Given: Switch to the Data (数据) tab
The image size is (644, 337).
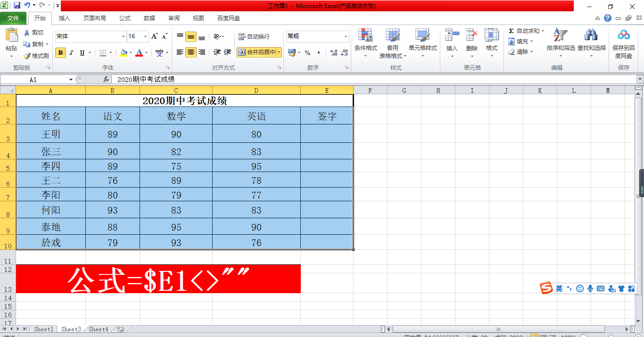Looking at the screenshot, I should point(149,18).
